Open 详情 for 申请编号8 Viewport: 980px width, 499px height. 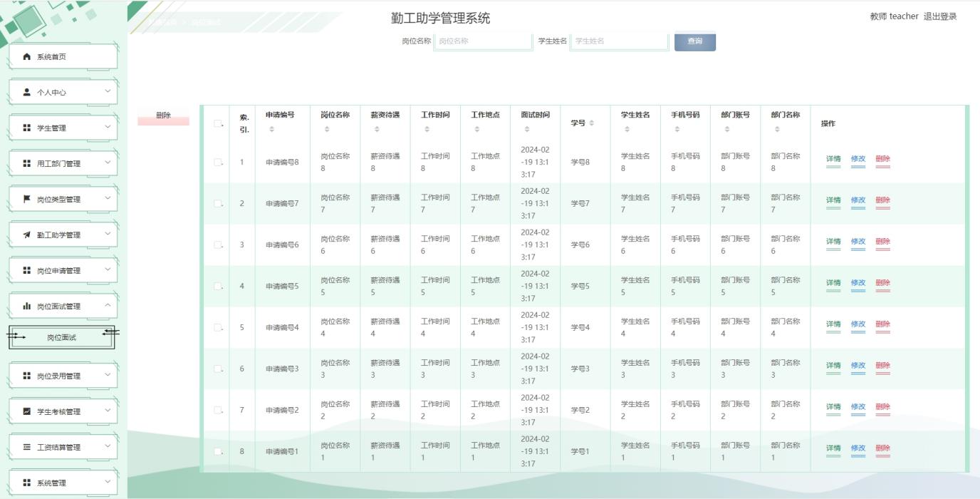tap(832, 159)
